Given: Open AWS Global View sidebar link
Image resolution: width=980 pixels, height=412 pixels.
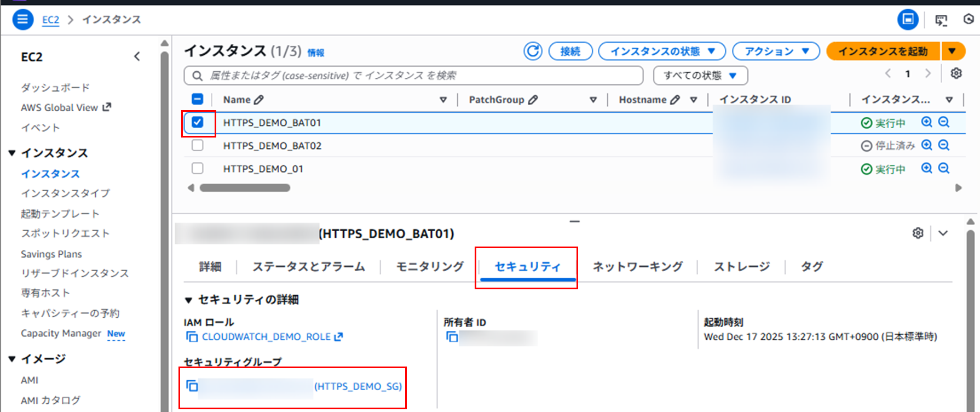Looking at the screenshot, I should tap(66, 107).
